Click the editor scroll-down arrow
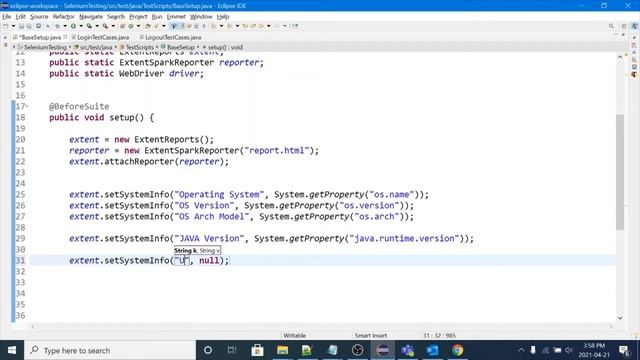The image size is (640, 360). pos(620,318)
